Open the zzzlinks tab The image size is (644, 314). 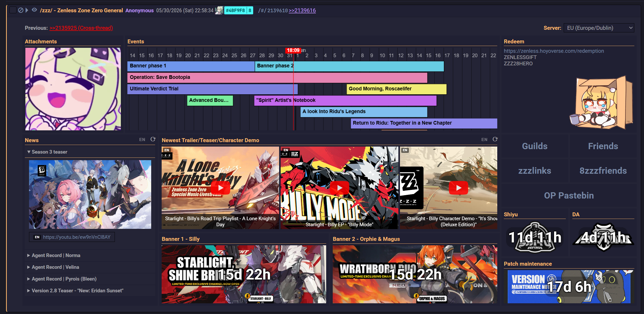tap(535, 171)
